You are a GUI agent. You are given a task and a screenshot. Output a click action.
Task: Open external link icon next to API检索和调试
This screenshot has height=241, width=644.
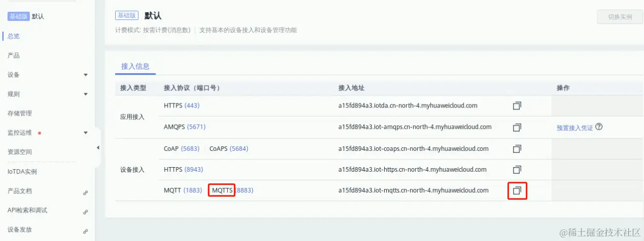pos(86,212)
